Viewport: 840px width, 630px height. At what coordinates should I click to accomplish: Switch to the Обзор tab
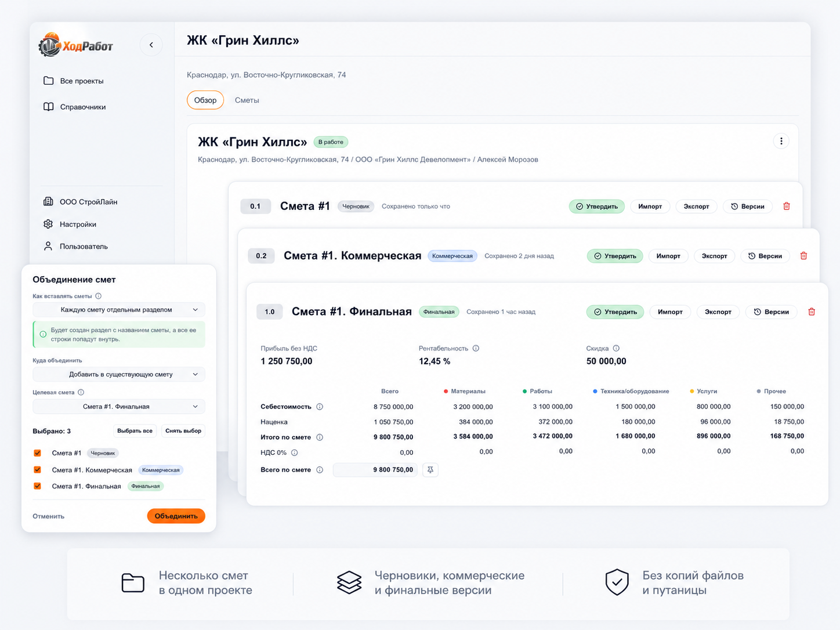[x=205, y=100]
